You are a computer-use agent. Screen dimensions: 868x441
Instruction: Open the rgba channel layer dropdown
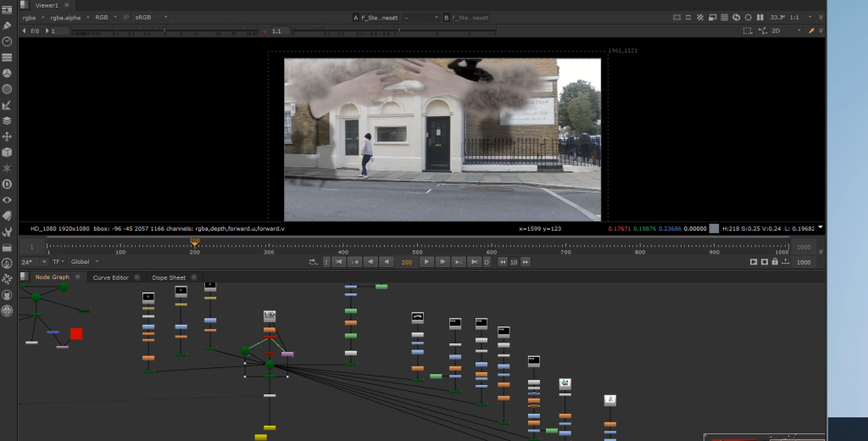coord(32,17)
